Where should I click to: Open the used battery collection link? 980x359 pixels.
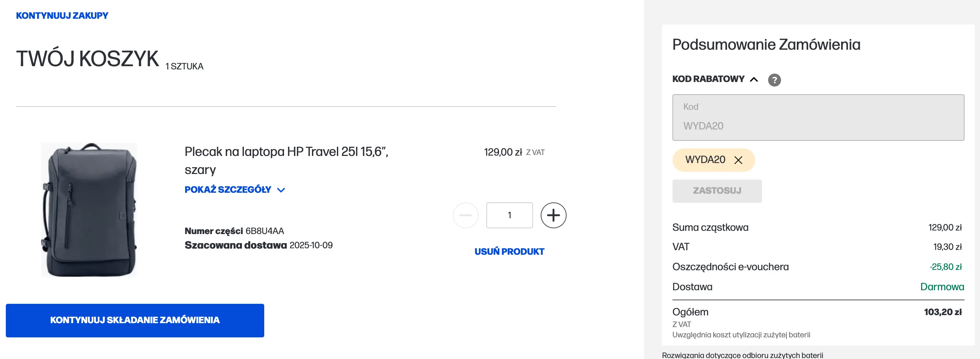[742, 355]
